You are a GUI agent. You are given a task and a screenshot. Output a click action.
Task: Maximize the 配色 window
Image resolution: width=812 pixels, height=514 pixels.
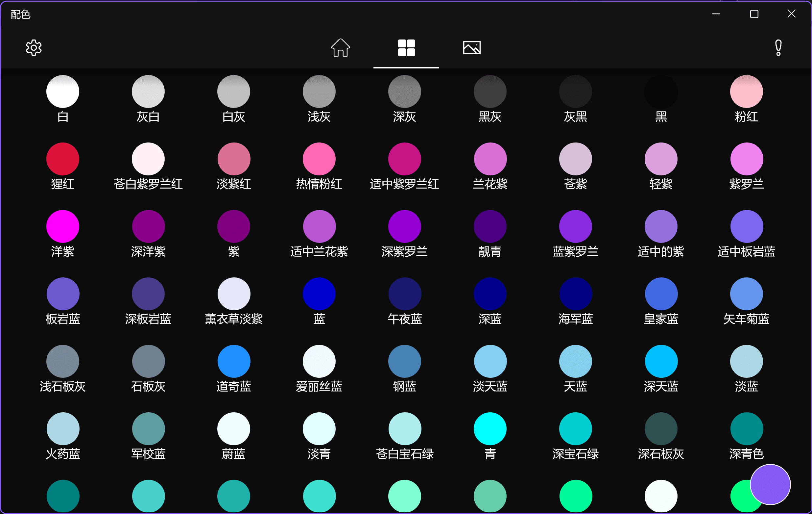[754, 14]
